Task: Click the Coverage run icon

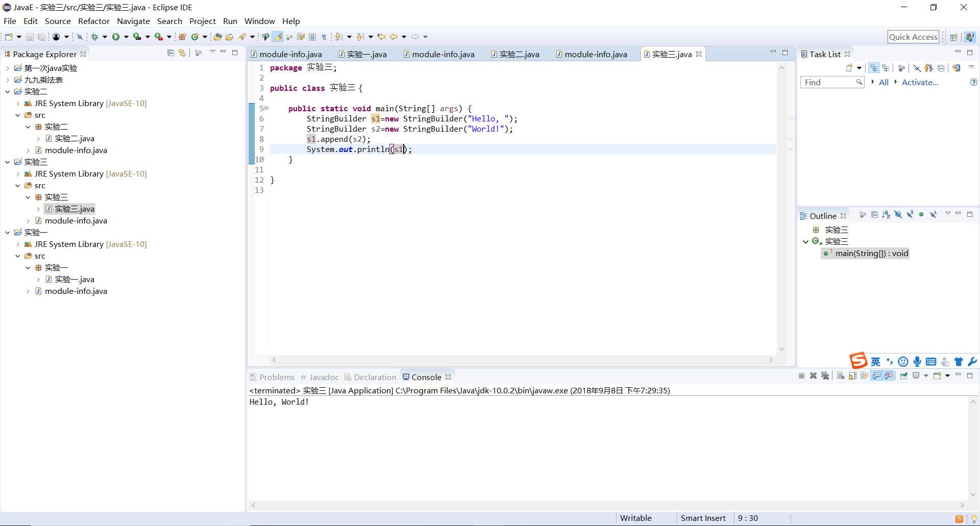Action: [x=137, y=37]
